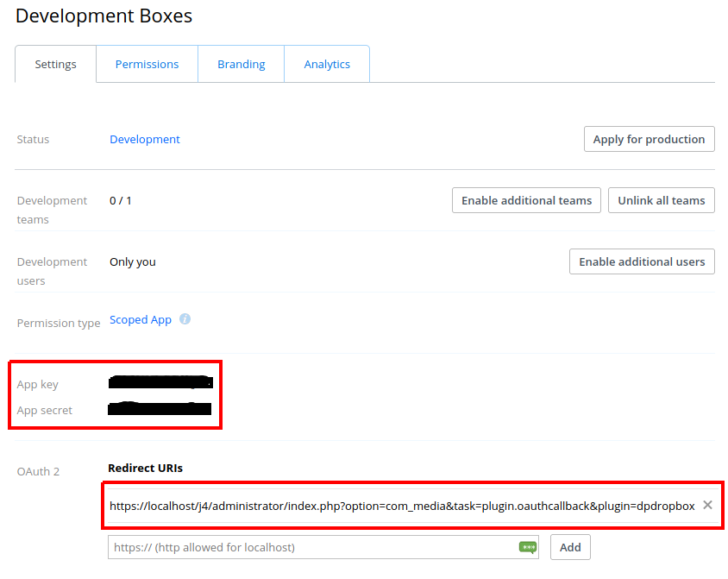Remove the localhost redirect URI with X
Image resolution: width=728 pixels, height=579 pixels.
coord(707,505)
